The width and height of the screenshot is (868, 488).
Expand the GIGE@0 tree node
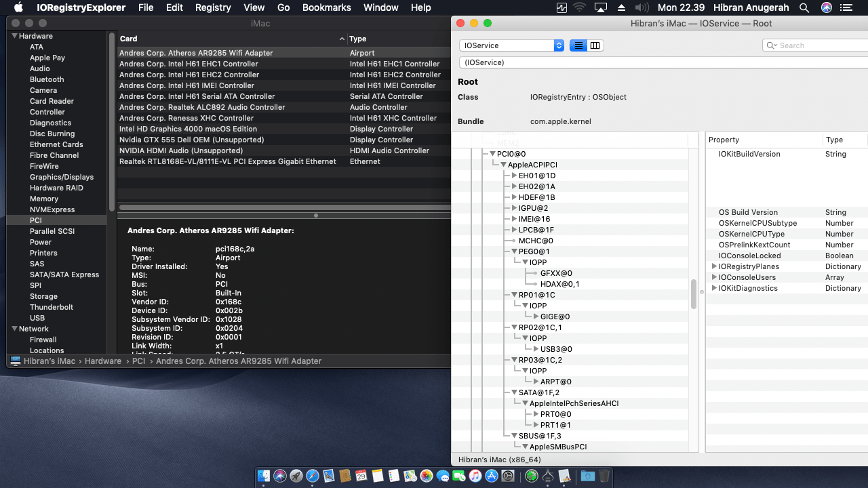[536, 317]
